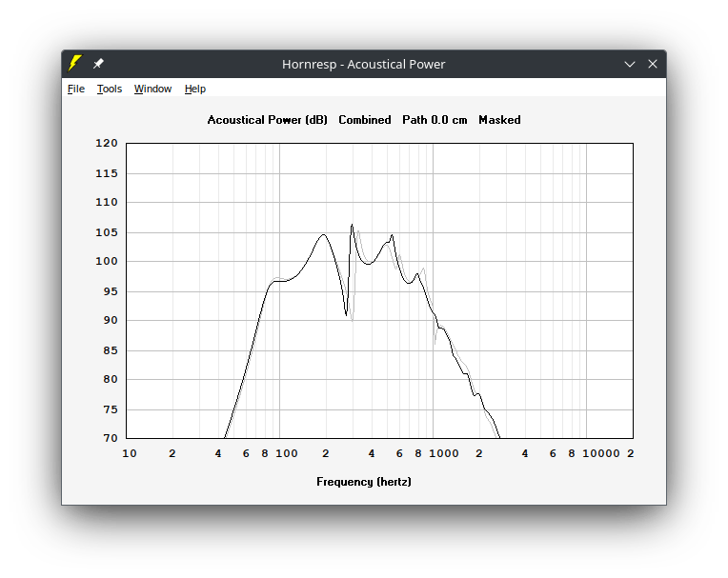Image resolution: width=728 pixels, height=578 pixels.
Task: Click the 'Combined' label above the chart
Action: pos(365,120)
